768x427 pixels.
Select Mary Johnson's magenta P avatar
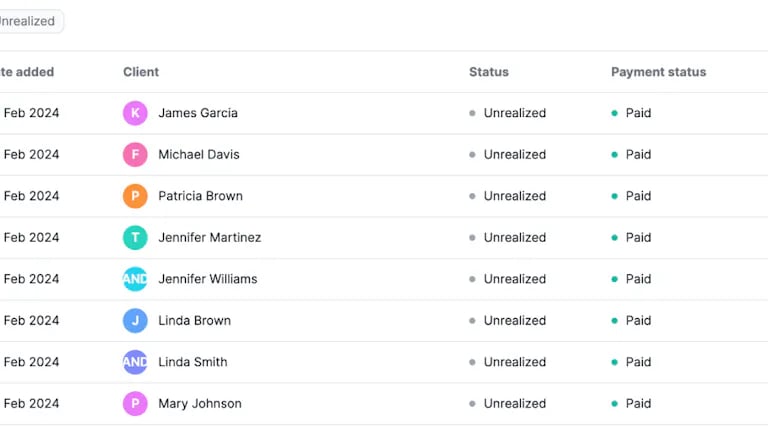click(135, 403)
